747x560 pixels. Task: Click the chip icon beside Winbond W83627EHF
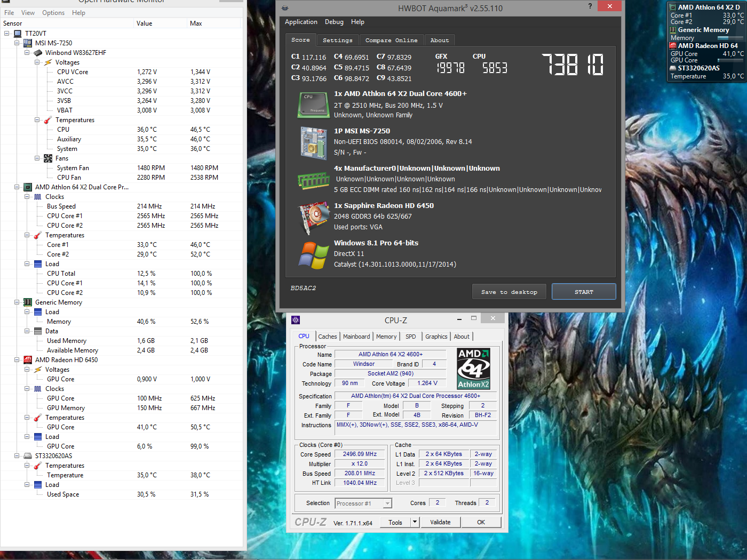(38, 53)
